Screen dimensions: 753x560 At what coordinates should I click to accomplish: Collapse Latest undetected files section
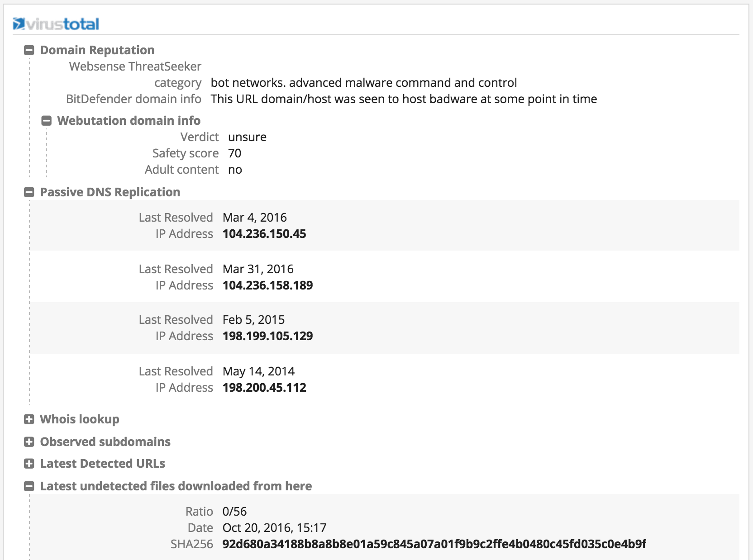[29, 486]
